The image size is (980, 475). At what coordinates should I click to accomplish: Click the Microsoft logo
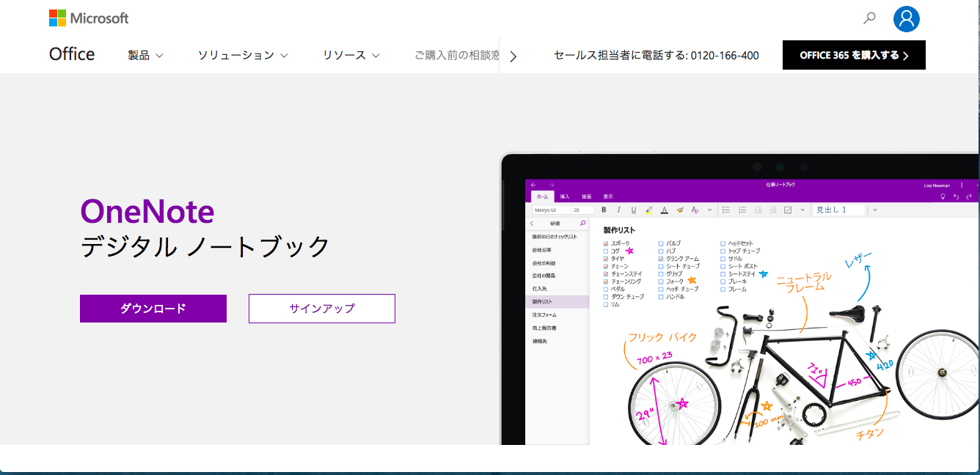click(89, 18)
